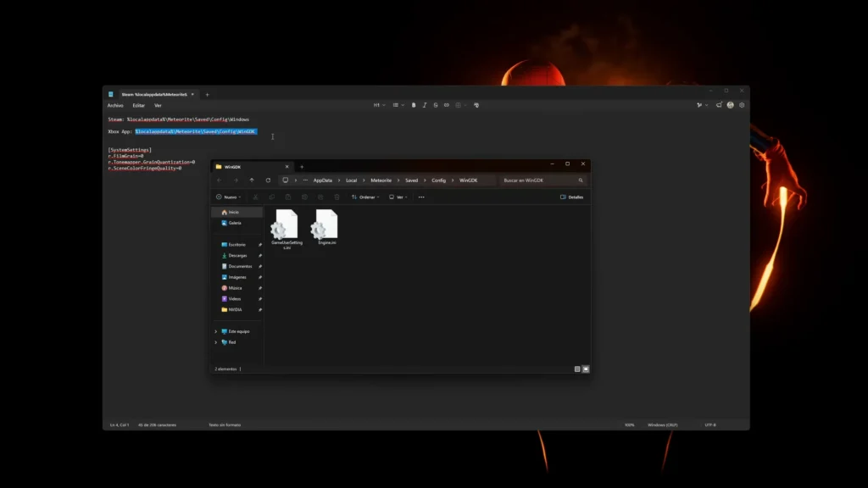Click the r.FilmGrain=0 line
The width and height of the screenshot is (868, 488).
(x=125, y=156)
